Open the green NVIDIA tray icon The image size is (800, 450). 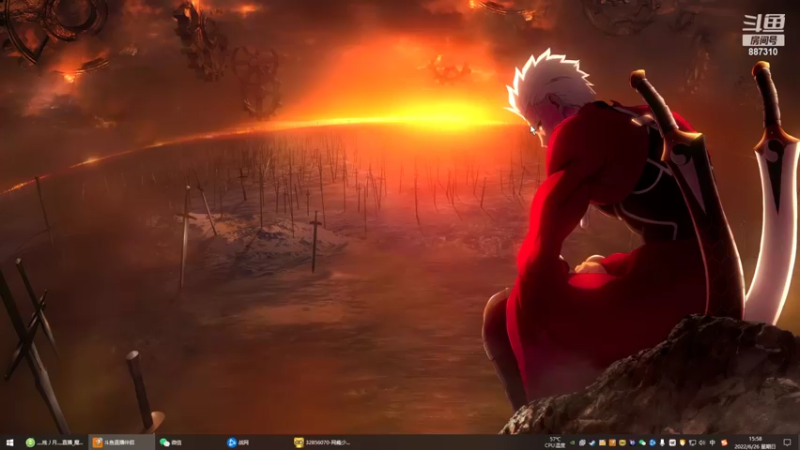[x=572, y=442]
